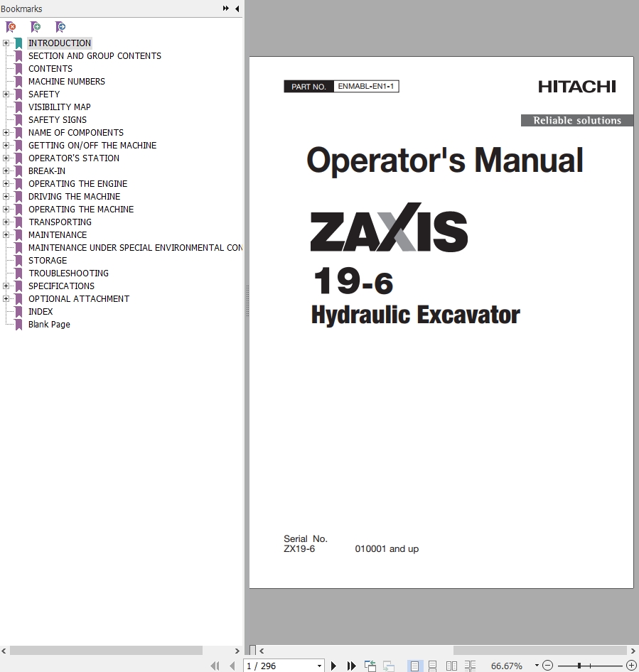The width and height of the screenshot is (639, 672).
Task: Open the zoom level dropdown arrow
Action: [537, 666]
